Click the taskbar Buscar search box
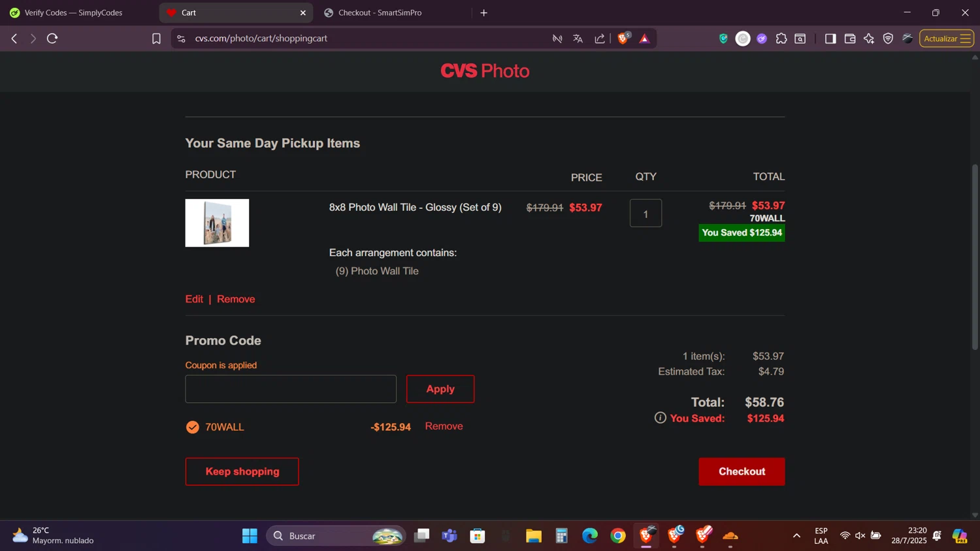The image size is (980, 551). (336, 536)
